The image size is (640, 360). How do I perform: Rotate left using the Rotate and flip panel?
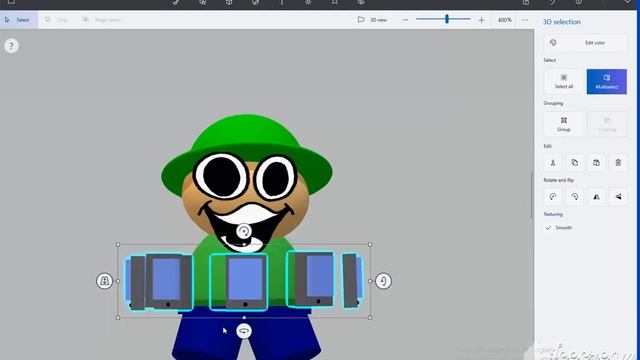pos(553,197)
